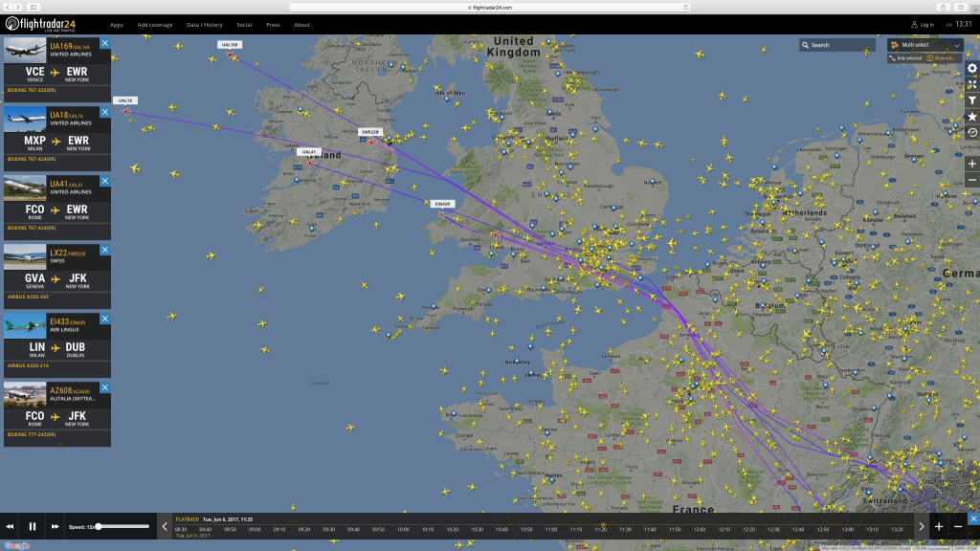Click the Google logo on the map
980x551 pixels.
[17, 545]
